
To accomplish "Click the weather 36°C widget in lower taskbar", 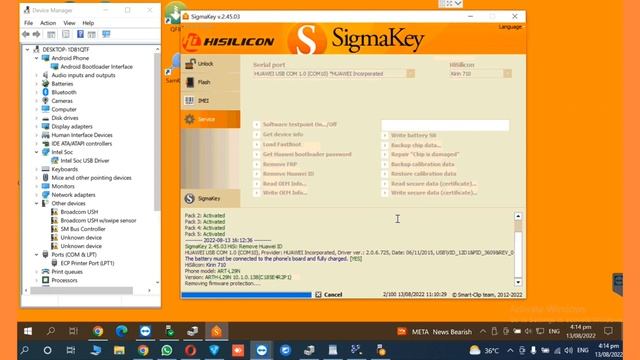I will (484, 350).
